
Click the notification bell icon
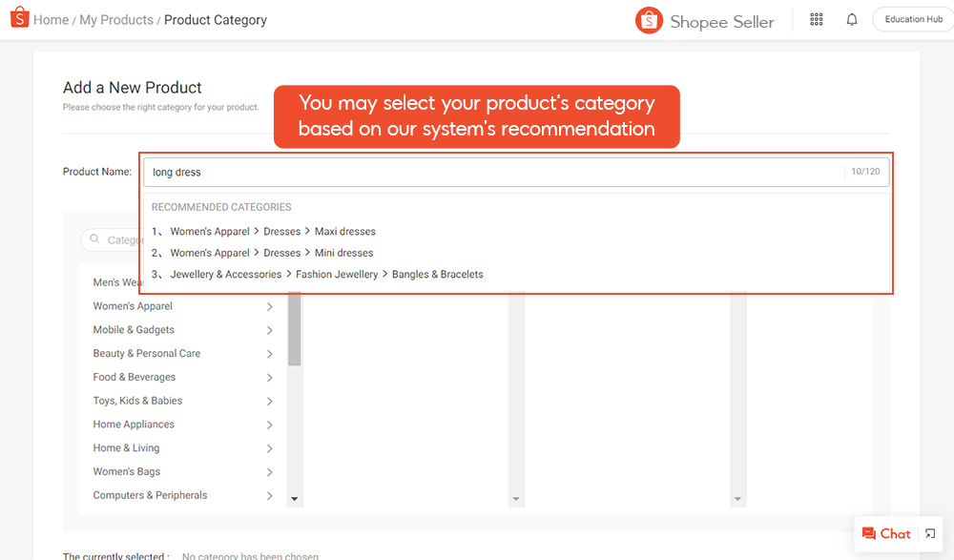tap(852, 19)
